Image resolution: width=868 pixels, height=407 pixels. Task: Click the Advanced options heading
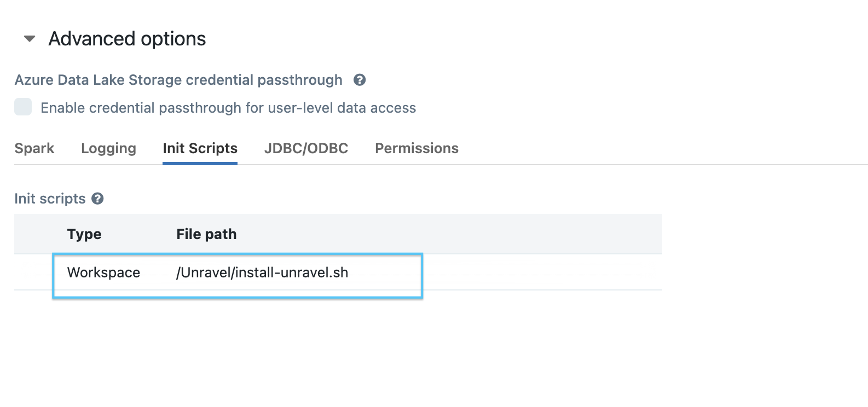coord(127,39)
